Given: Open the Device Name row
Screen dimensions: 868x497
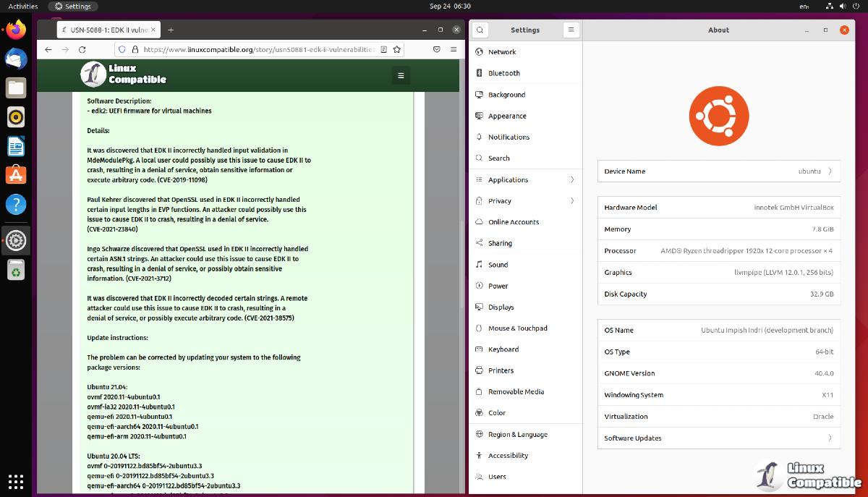Looking at the screenshot, I should (718, 171).
